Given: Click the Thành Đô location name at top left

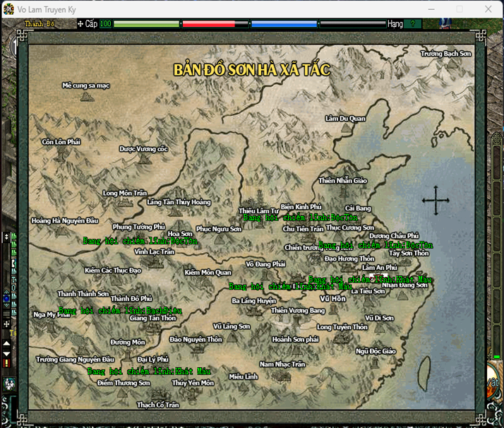Looking at the screenshot, I should pos(40,24).
